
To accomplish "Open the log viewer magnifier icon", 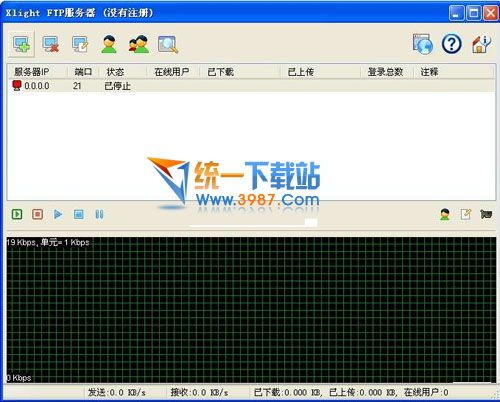I will click(168, 44).
